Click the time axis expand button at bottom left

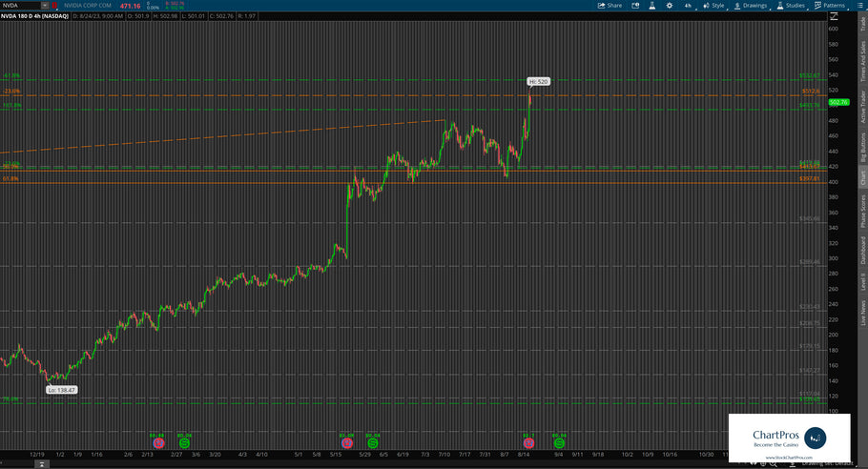(42, 464)
